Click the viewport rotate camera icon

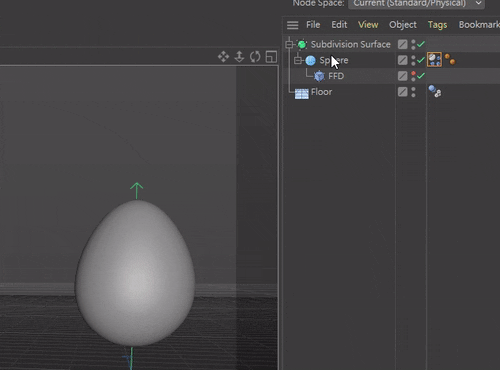click(255, 57)
